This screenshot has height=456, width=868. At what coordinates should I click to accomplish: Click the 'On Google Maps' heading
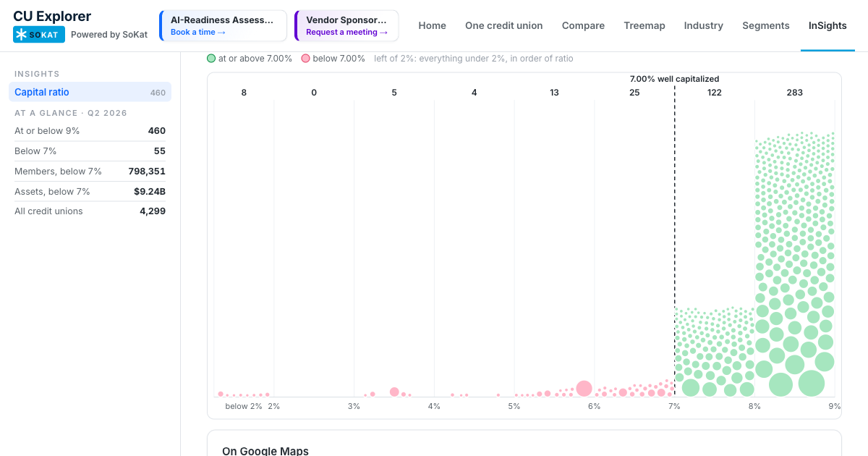265,451
